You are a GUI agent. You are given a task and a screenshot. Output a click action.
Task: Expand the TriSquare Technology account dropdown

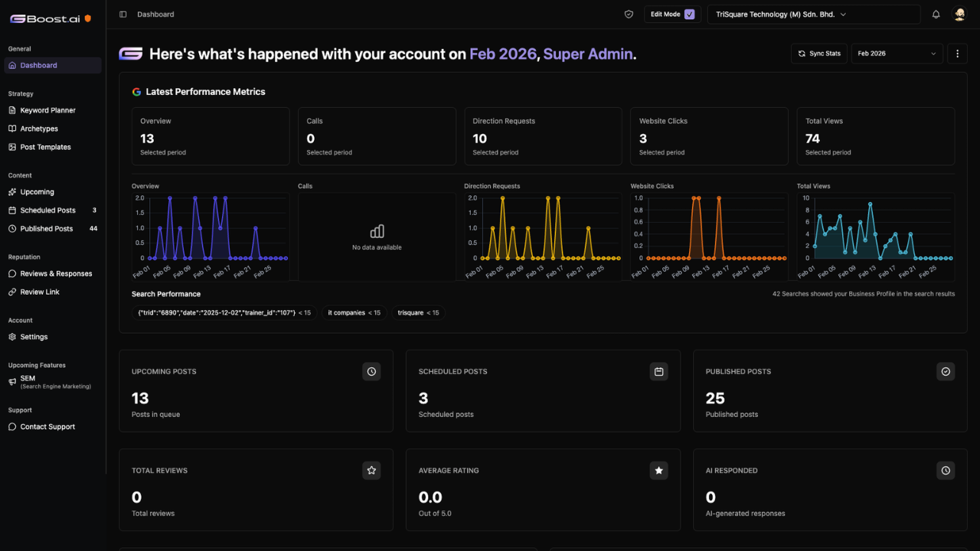click(814, 15)
